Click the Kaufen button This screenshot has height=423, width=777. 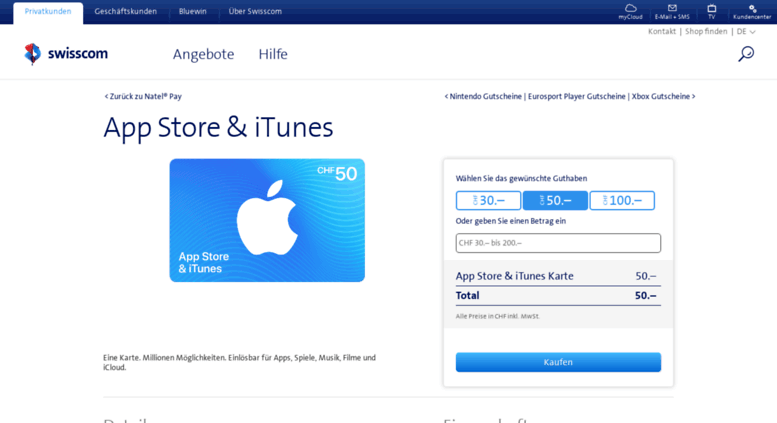(x=558, y=362)
